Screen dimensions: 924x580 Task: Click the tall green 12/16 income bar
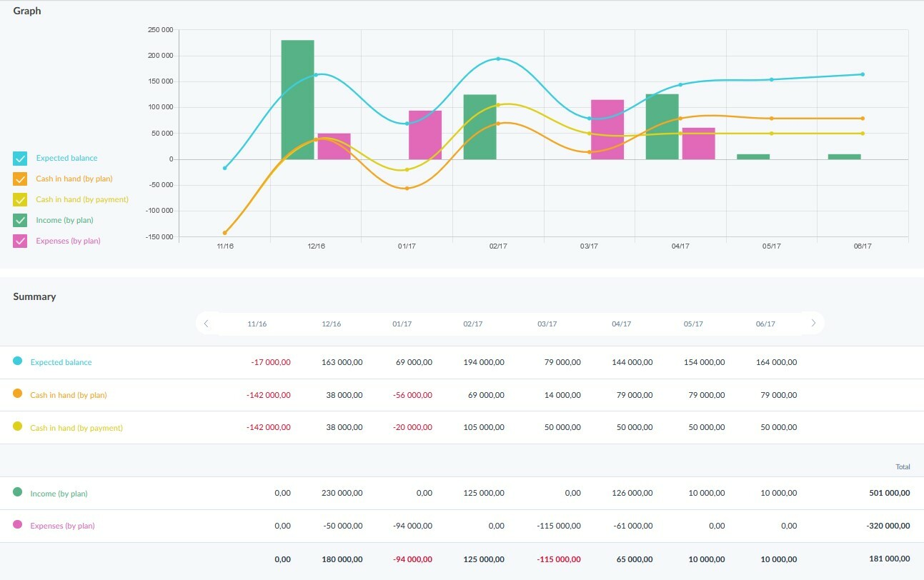click(297, 100)
